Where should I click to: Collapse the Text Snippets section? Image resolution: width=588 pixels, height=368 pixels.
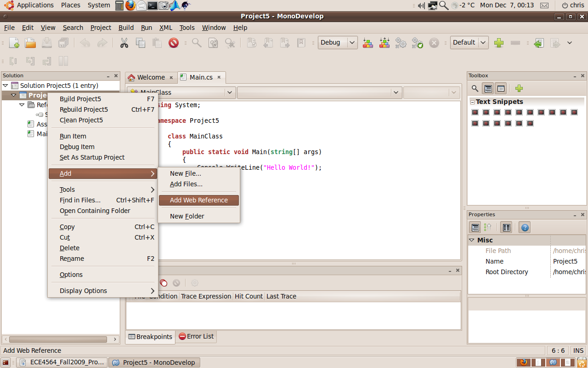[472, 102]
